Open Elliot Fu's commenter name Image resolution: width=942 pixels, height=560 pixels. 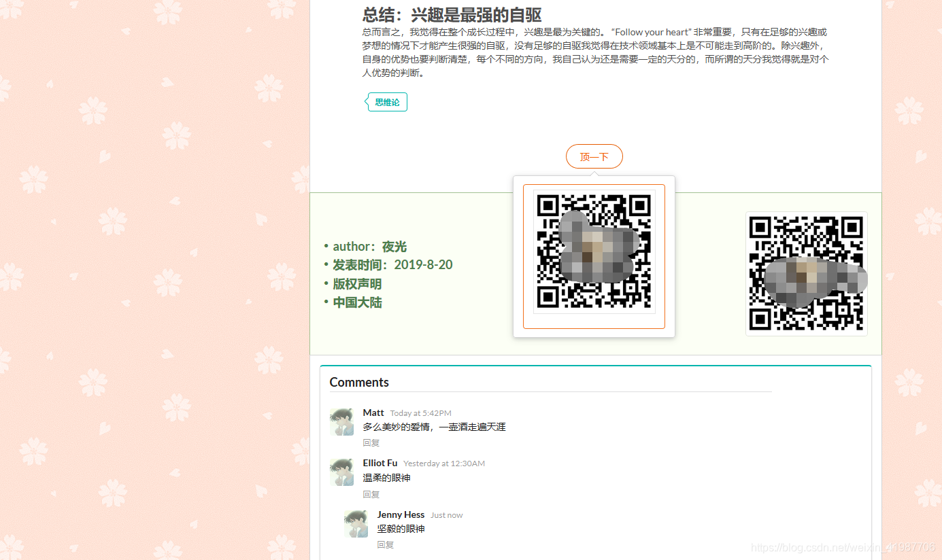tap(380, 463)
